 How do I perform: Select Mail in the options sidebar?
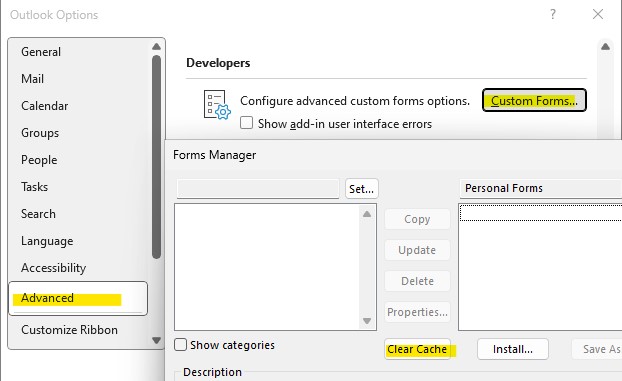pyautogui.click(x=33, y=79)
